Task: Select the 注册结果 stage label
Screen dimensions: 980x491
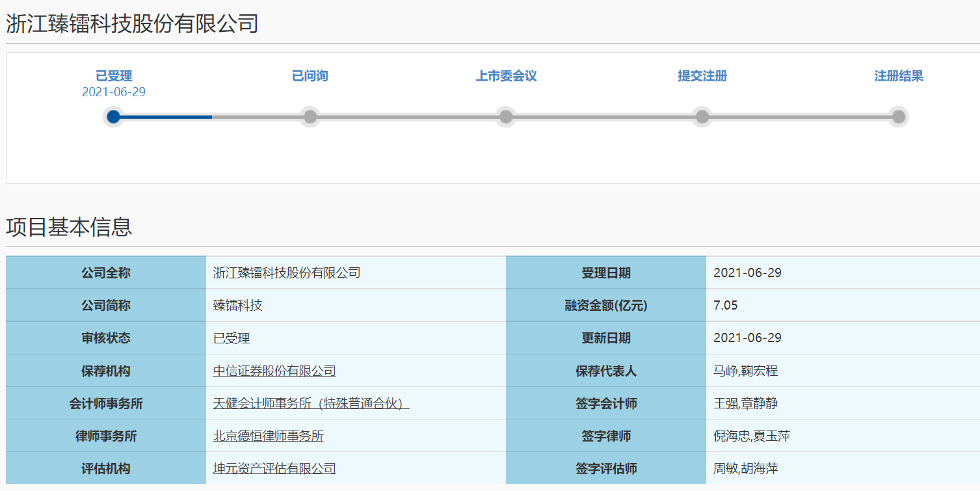Action: pos(899,76)
